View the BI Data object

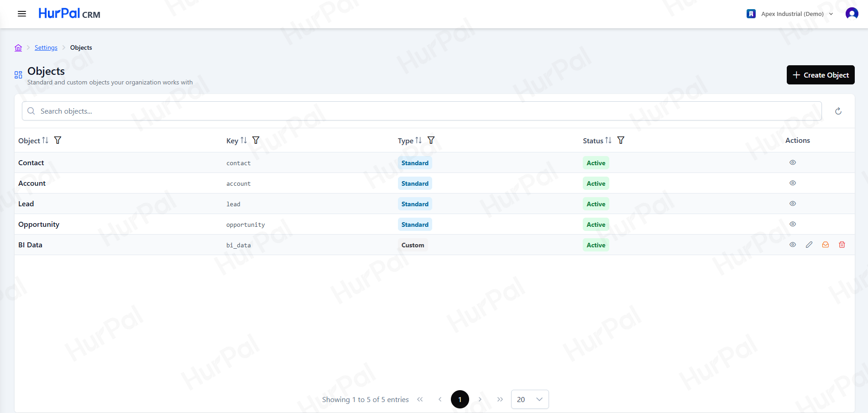(793, 245)
